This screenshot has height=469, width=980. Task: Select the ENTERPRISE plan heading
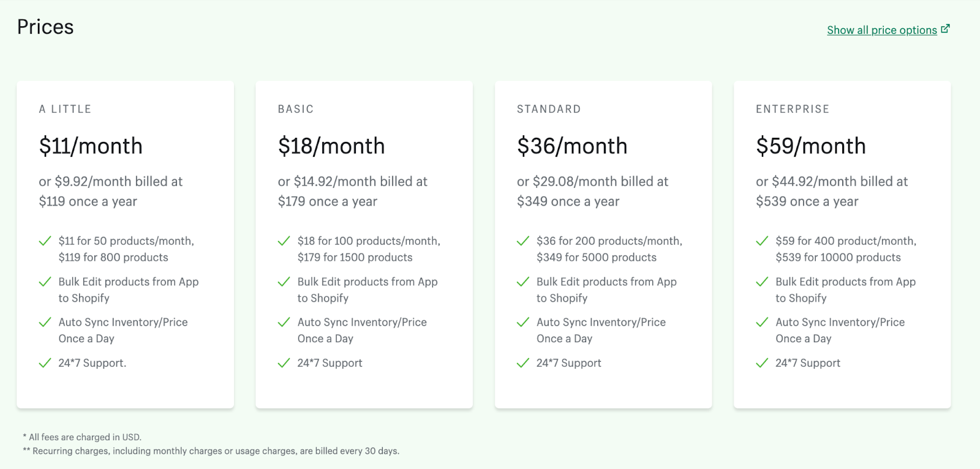tap(792, 109)
